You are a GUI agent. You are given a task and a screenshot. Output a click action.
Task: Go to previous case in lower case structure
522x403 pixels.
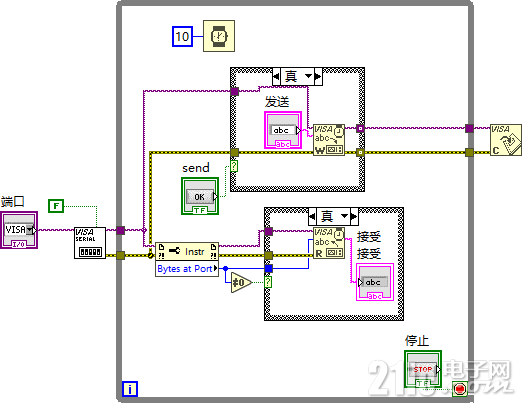pyautogui.click(x=312, y=216)
